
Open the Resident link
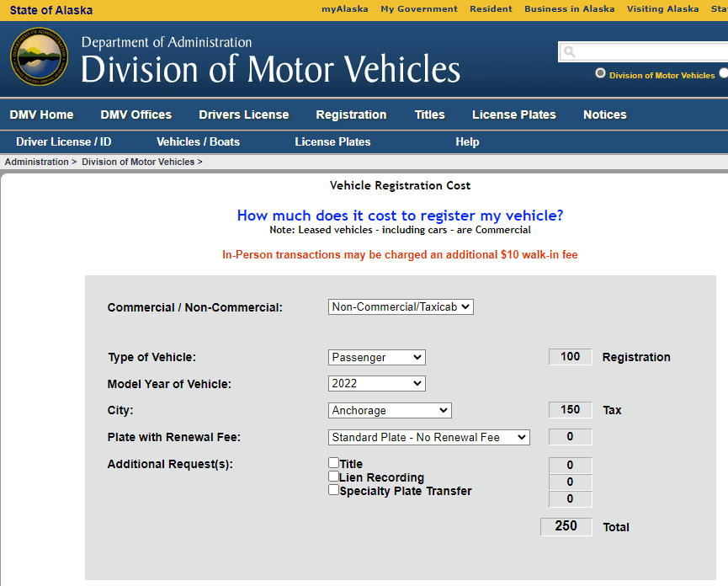tap(491, 8)
